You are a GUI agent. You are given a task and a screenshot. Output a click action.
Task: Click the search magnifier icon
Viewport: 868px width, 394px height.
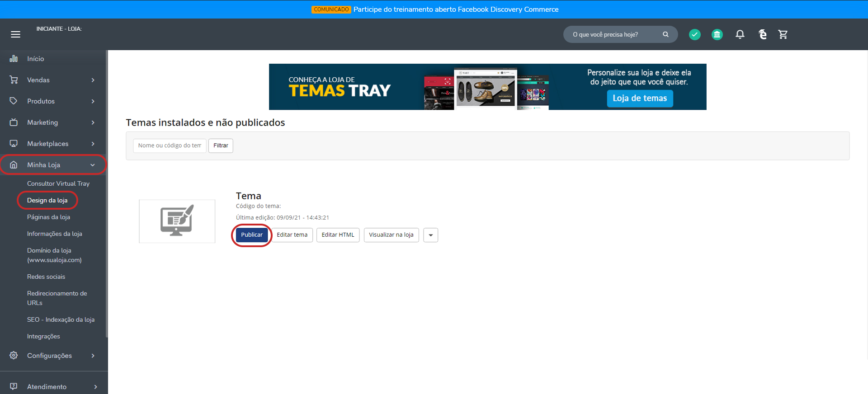(665, 34)
